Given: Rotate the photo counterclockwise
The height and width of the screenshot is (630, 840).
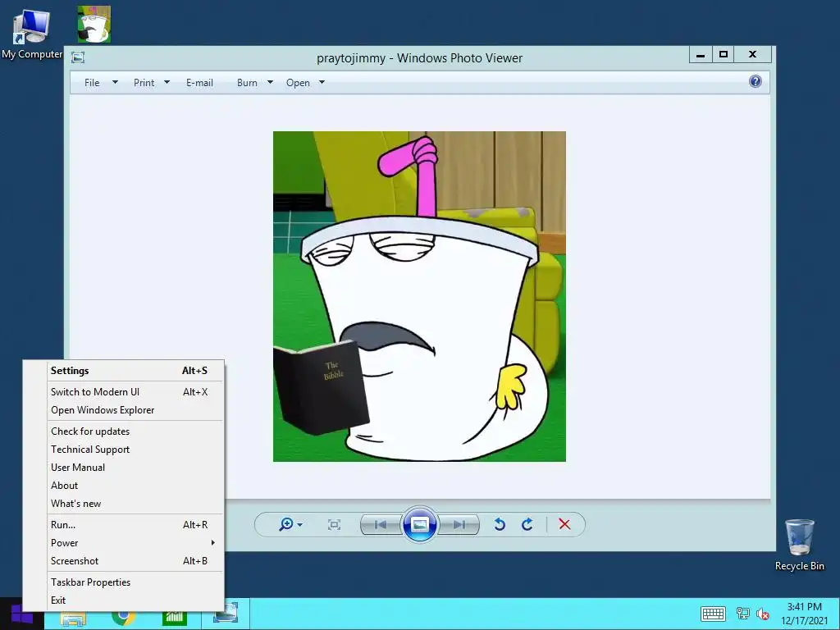Looking at the screenshot, I should [500, 524].
